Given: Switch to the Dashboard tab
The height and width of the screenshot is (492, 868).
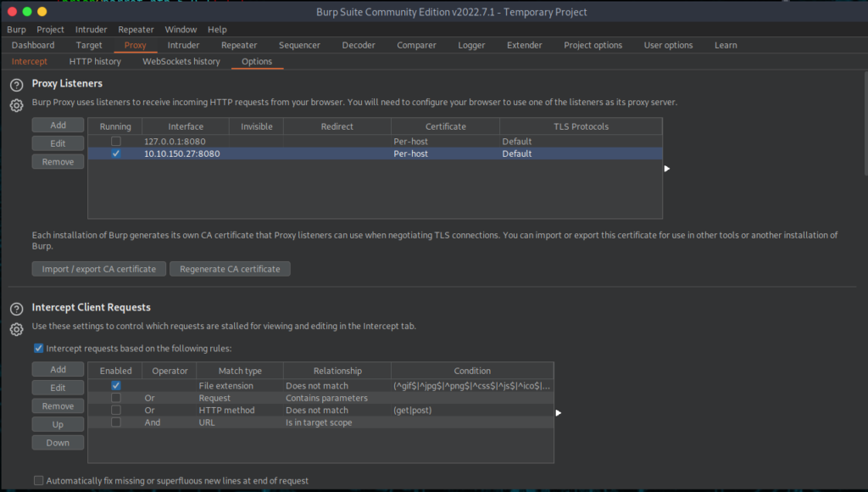Looking at the screenshot, I should click(x=33, y=45).
